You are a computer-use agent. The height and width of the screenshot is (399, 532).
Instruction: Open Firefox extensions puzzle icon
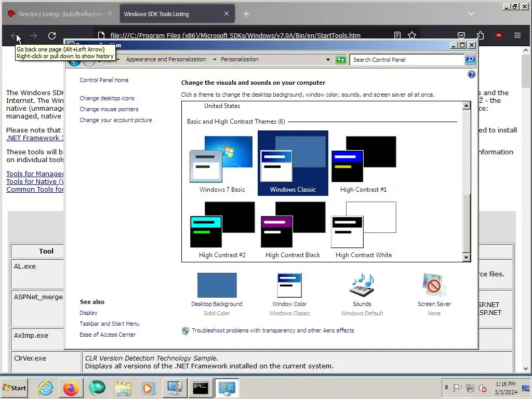click(480, 35)
